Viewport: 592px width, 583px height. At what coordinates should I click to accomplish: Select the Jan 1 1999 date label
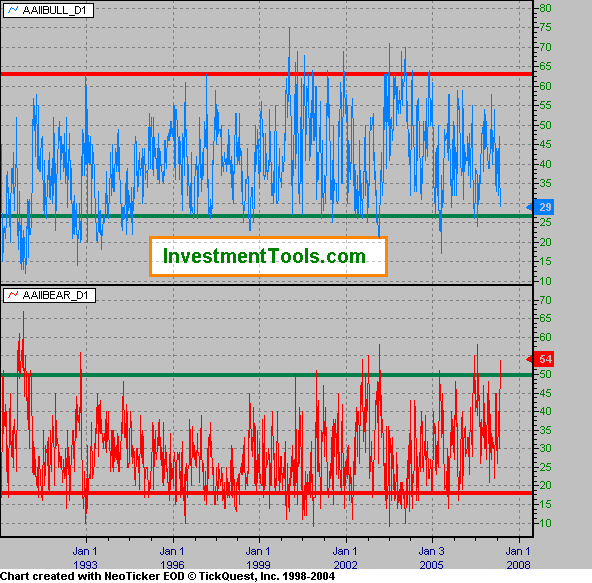(x=258, y=558)
